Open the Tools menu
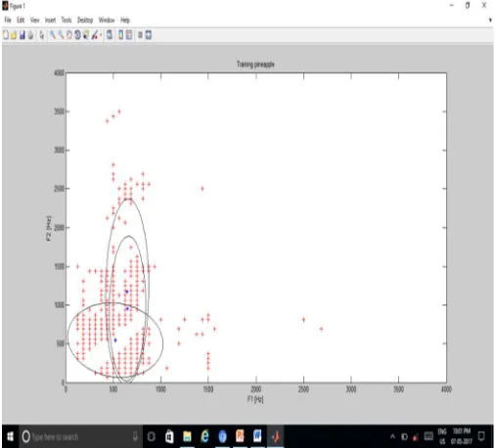Image resolution: width=495 pixels, height=448 pixels. point(67,21)
